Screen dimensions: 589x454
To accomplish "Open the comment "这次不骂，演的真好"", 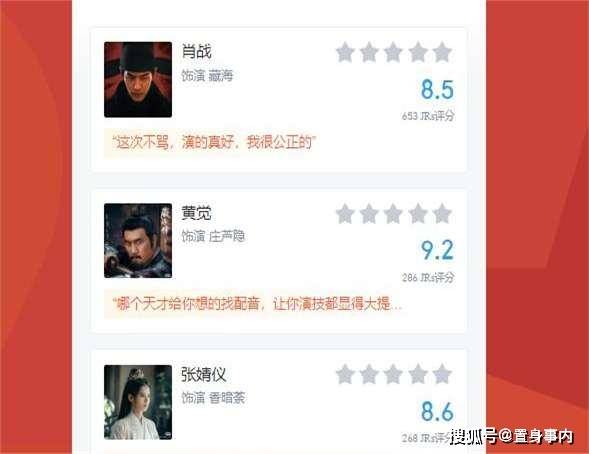I will pos(214,143).
